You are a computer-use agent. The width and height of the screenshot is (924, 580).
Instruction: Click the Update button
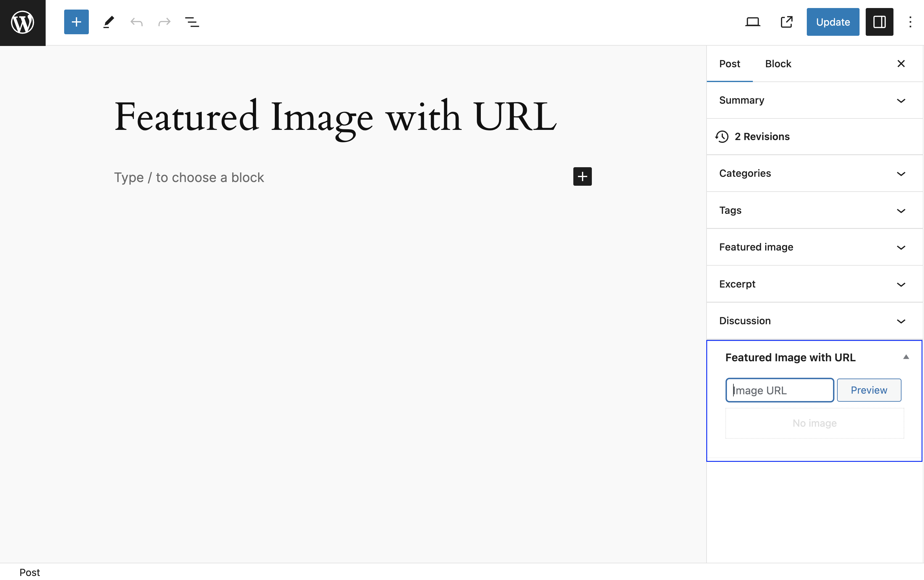(832, 22)
